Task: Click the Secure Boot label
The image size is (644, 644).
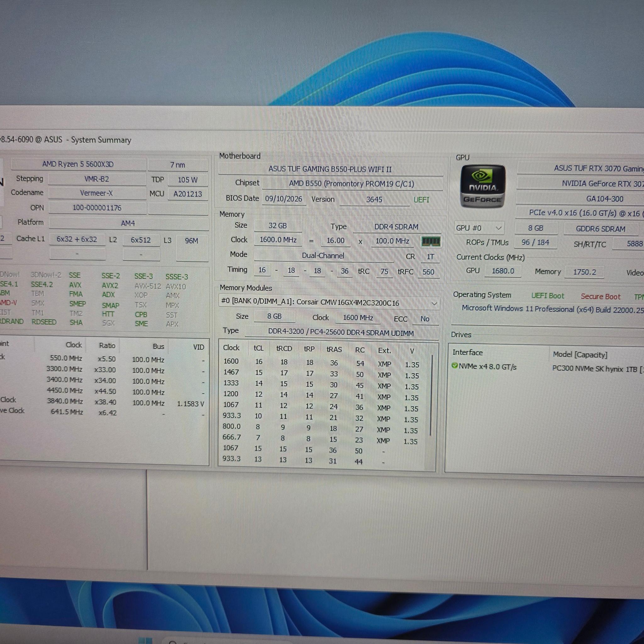Action: point(600,296)
